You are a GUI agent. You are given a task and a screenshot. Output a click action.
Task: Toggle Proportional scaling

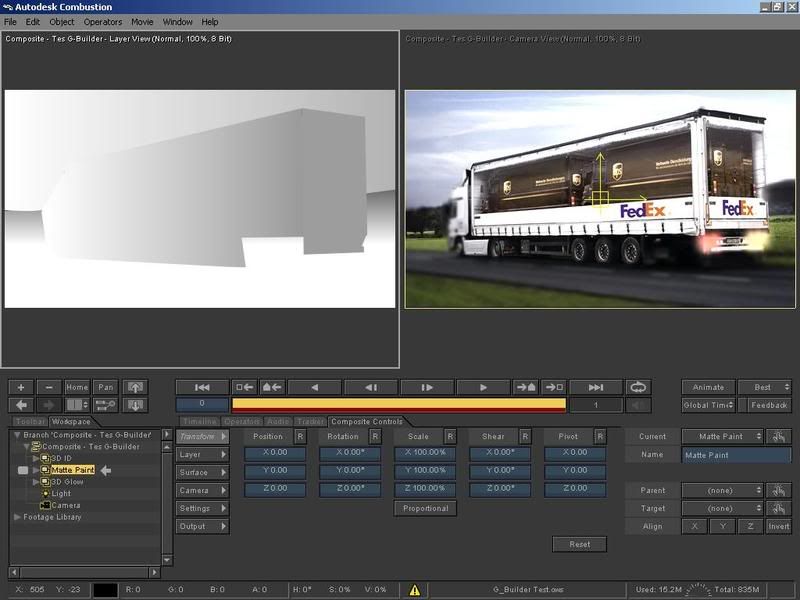(425, 508)
